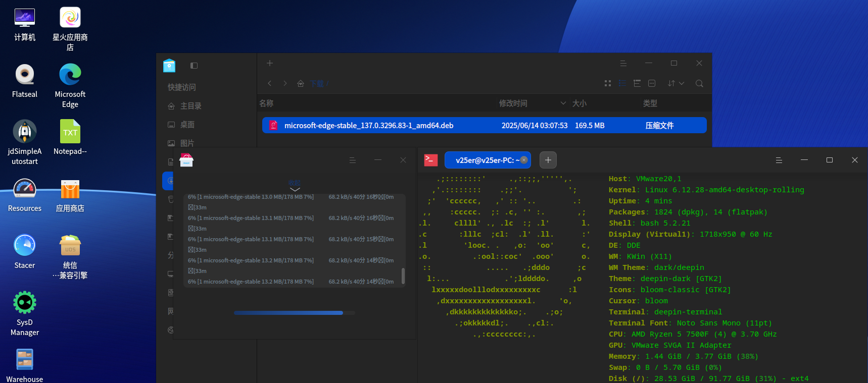Sort files by 大小 column header
Screen dimensions: 868x383
pos(580,103)
